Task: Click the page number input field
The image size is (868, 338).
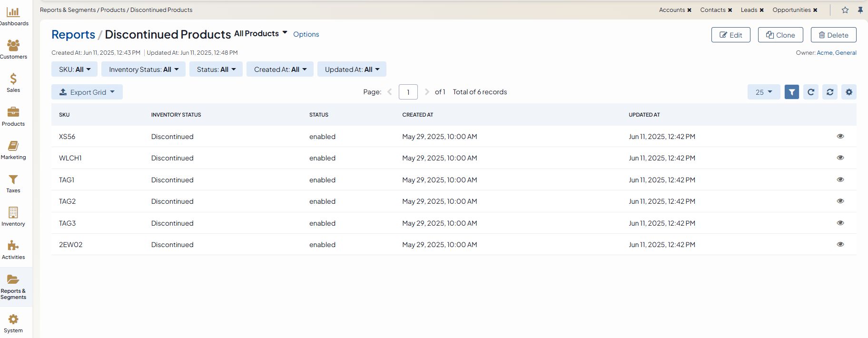Action: click(x=408, y=92)
